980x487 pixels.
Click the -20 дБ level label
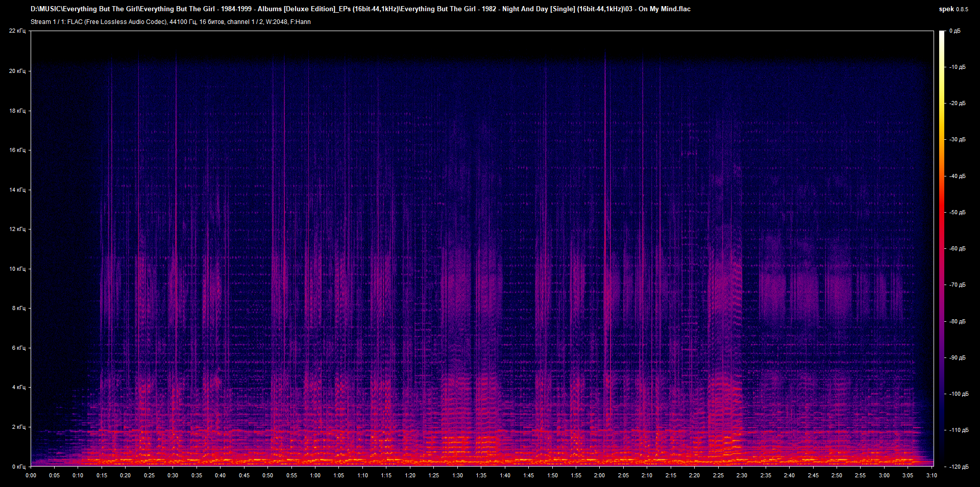pos(957,103)
